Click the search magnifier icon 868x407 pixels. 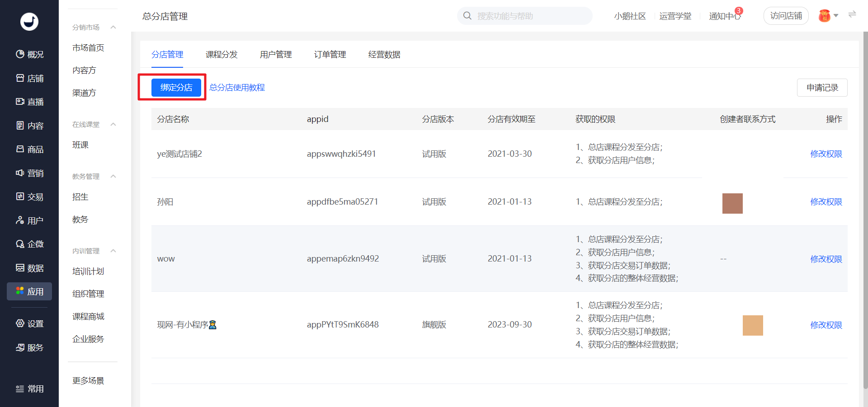[x=467, y=16]
